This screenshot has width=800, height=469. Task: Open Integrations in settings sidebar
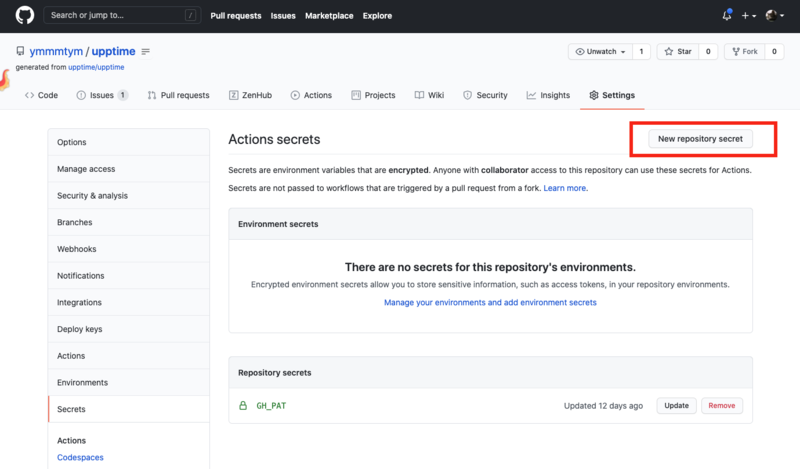point(129,302)
